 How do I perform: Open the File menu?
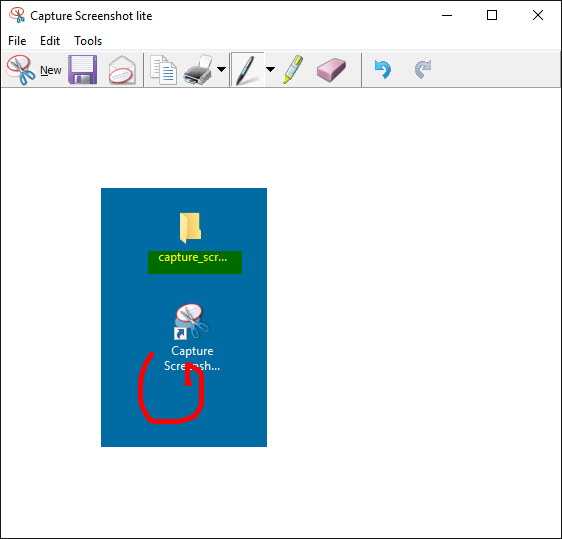tap(17, 41)
